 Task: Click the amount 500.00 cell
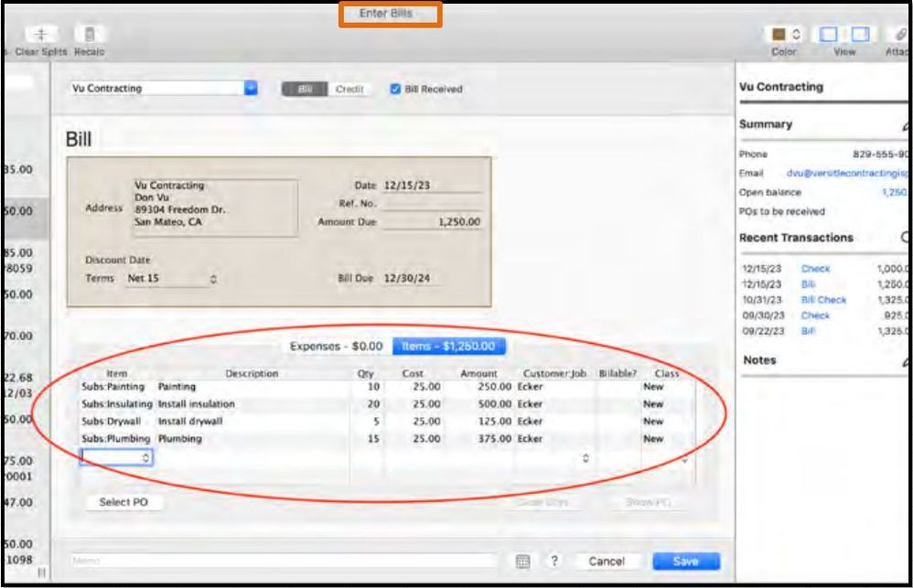[x=494, y=404]
